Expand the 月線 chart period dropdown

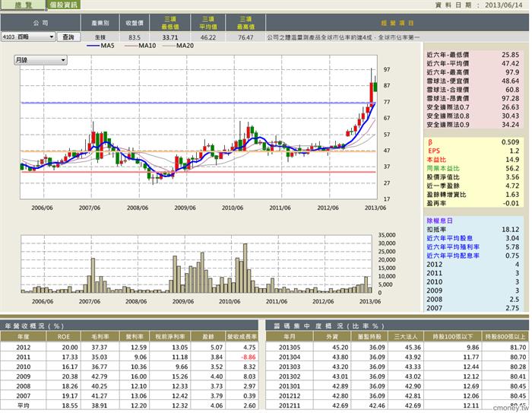click(x=40, y=60)
